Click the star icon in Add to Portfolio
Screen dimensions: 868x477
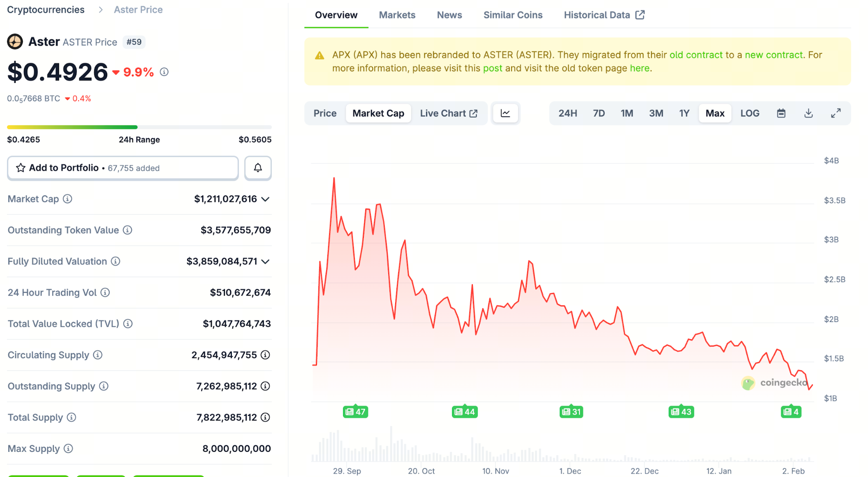20,168
